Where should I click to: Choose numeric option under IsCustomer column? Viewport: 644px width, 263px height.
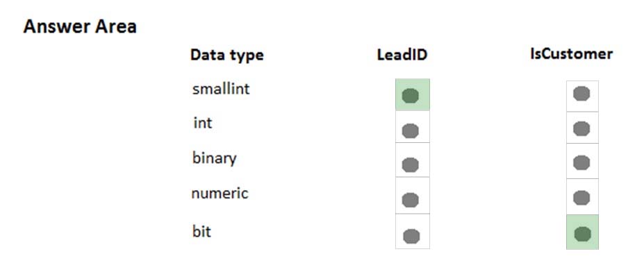(x=581, y=198)
